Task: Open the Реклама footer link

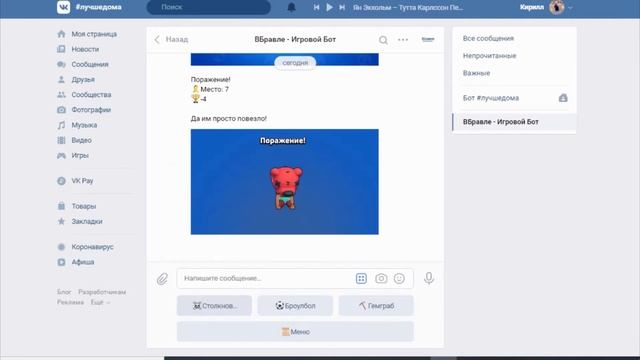Action: point(71,302)
